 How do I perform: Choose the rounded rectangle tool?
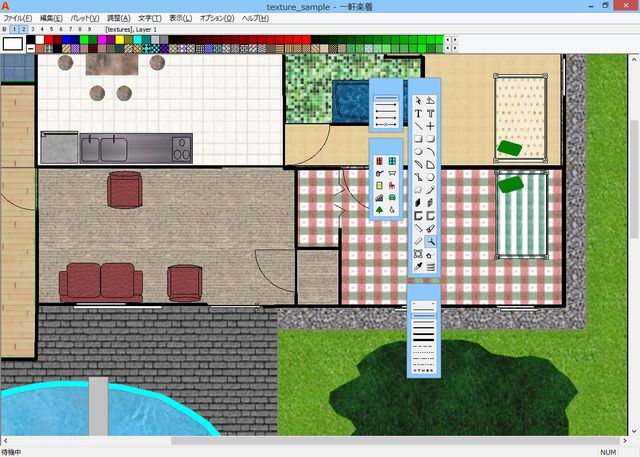tap(430, 139)
